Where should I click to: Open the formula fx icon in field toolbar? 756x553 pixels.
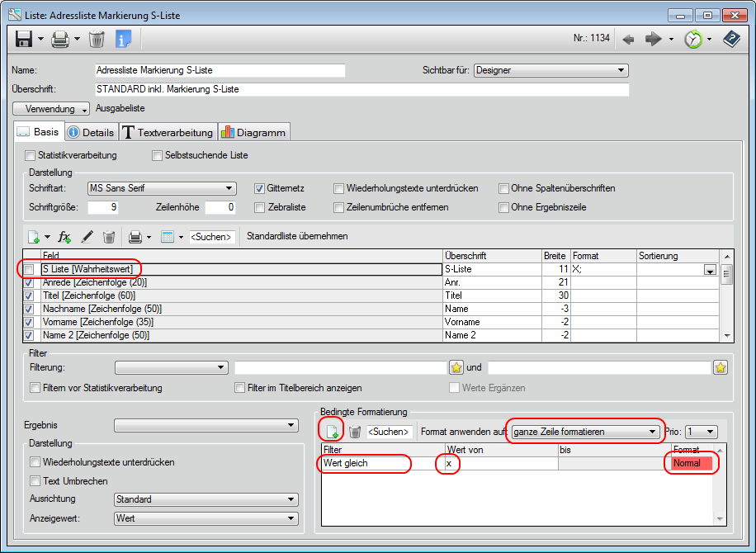tap(65, 237)
